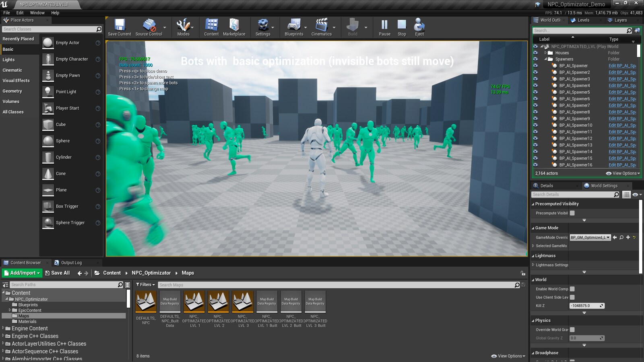Viewport: 644px width, 362px height.
Task: Toggle the Enable World Composition checkbox
Action: coord(572,289)
